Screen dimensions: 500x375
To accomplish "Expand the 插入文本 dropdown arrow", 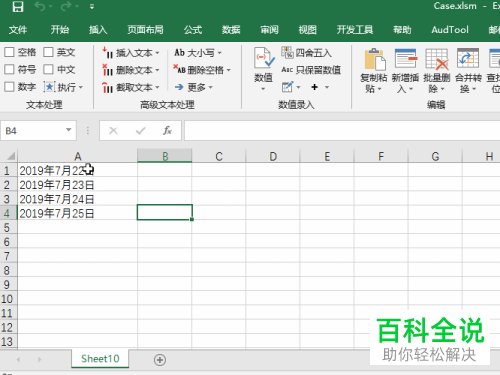I will (157, 53).
